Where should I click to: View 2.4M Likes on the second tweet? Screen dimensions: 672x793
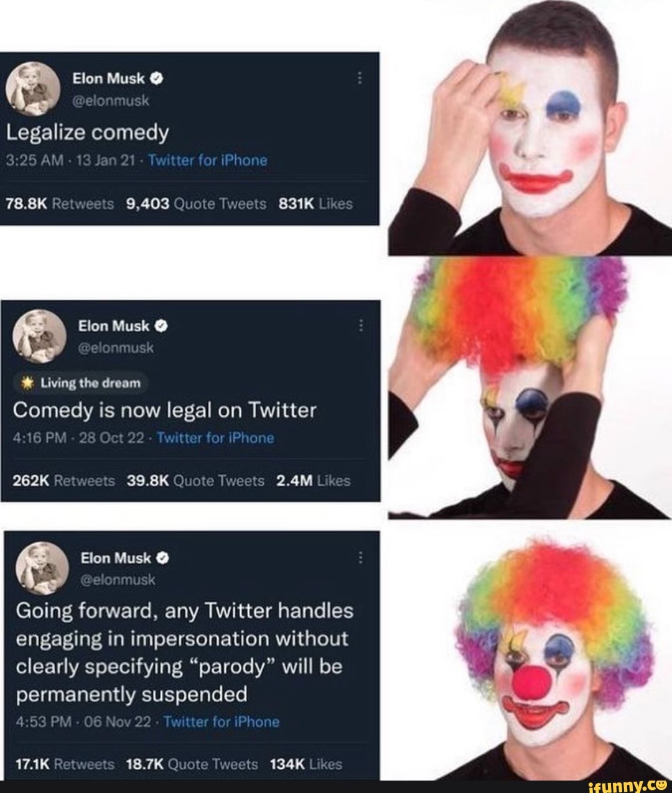click(x=311, y=480)
